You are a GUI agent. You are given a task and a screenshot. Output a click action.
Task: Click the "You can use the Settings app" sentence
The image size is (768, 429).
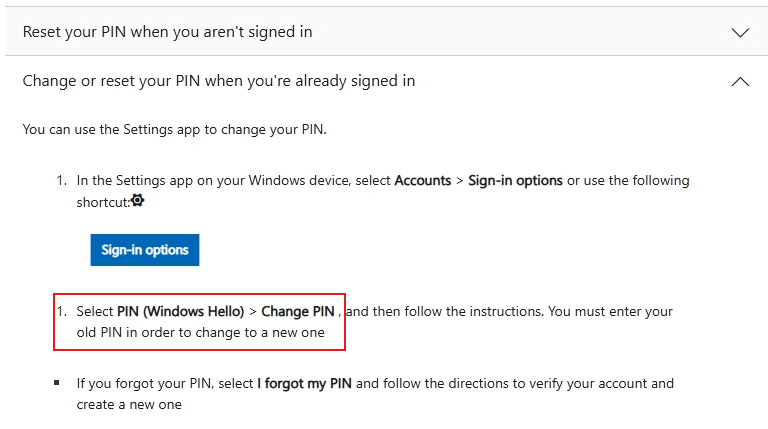tap(174, 130)
